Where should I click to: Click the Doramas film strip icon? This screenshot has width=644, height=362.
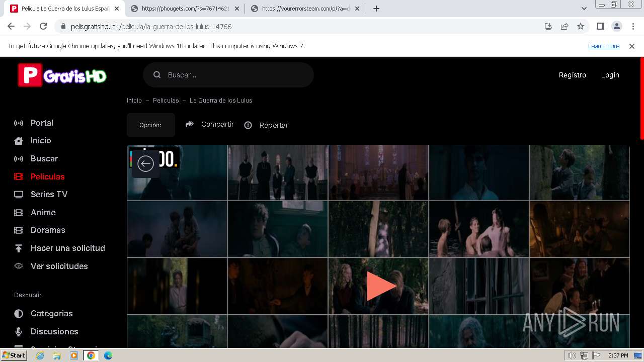pyautogui.click(x=19, y=230)
